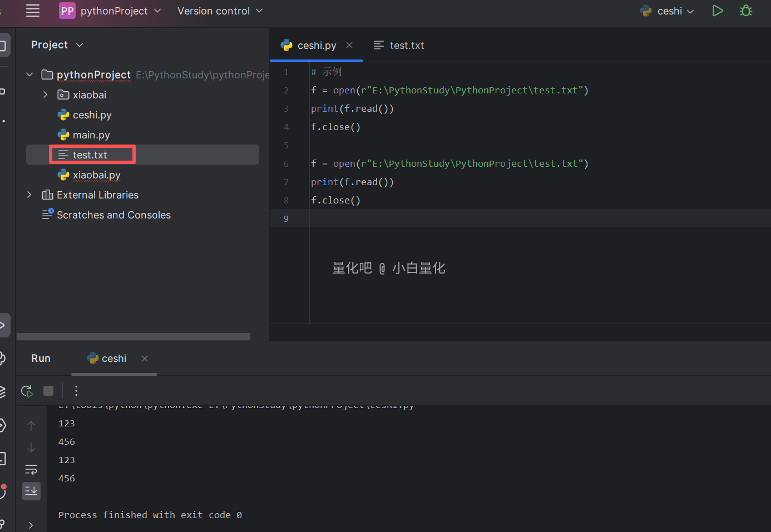Click the Project panel horizontal scrollbar
This screenshot has height=532, width=771.
[x=134, y=336]
